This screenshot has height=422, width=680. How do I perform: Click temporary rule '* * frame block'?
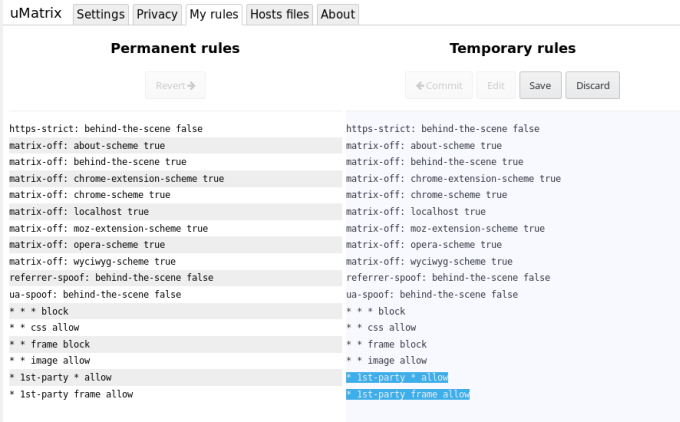tap(386, 344)
